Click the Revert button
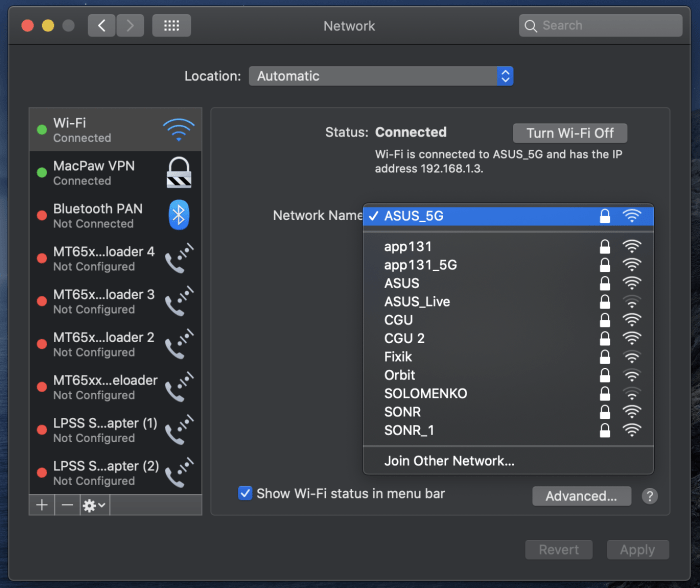700x588 pixels. pyautogui.click(x=559, y=550)
